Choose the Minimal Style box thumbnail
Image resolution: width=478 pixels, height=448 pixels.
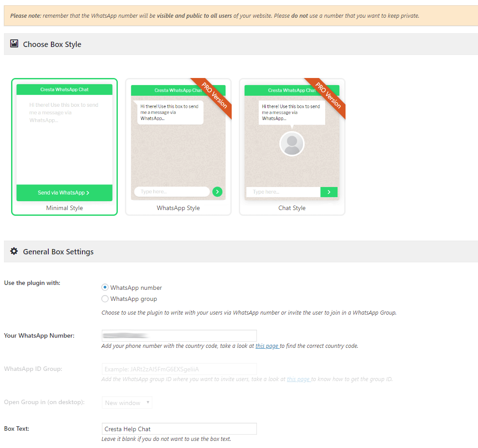pyautogui.click(x=64, y=147)
